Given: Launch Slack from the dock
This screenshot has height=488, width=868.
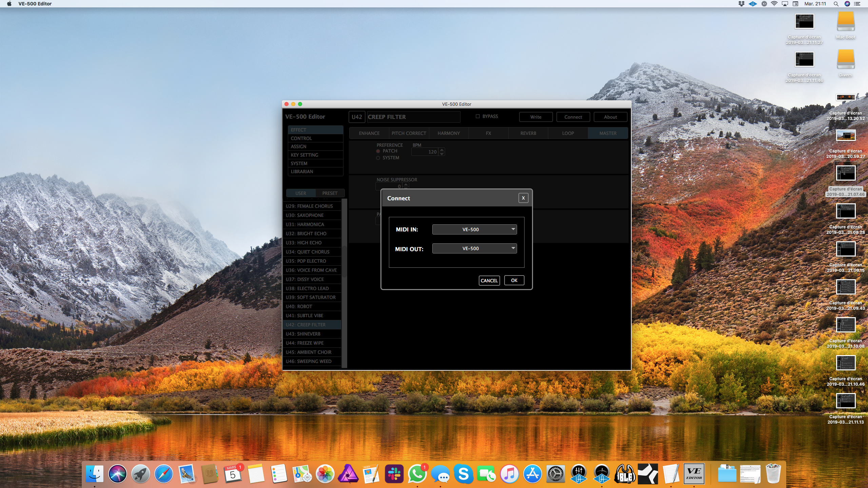Looking at the screenshot, I should click(394, 473).
